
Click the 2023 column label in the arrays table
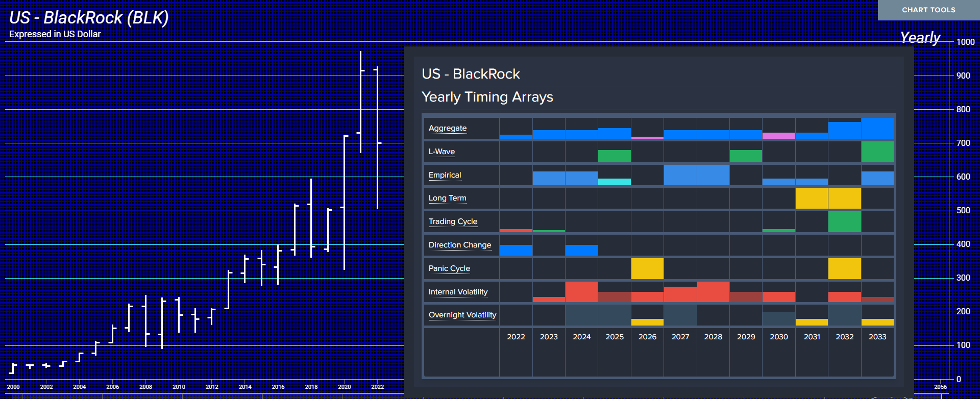click(549, 337)
